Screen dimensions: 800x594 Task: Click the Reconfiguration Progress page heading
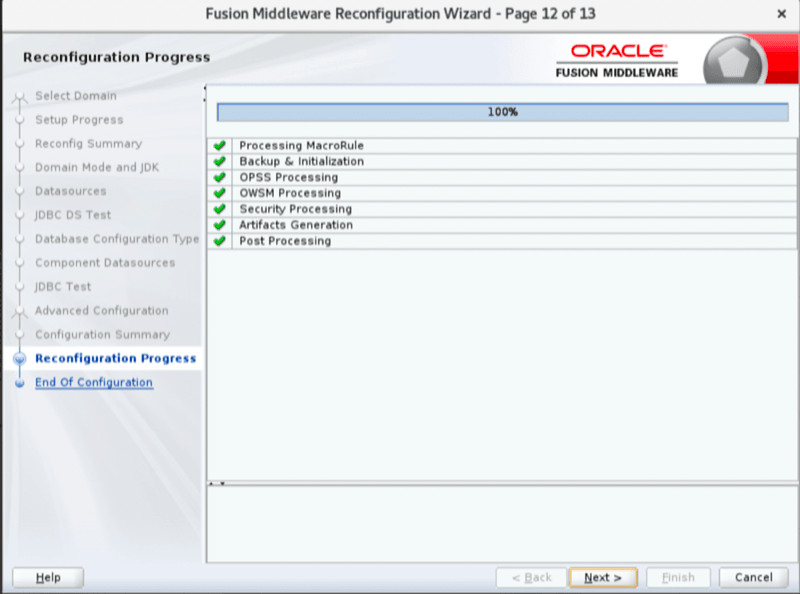[116, 57]
